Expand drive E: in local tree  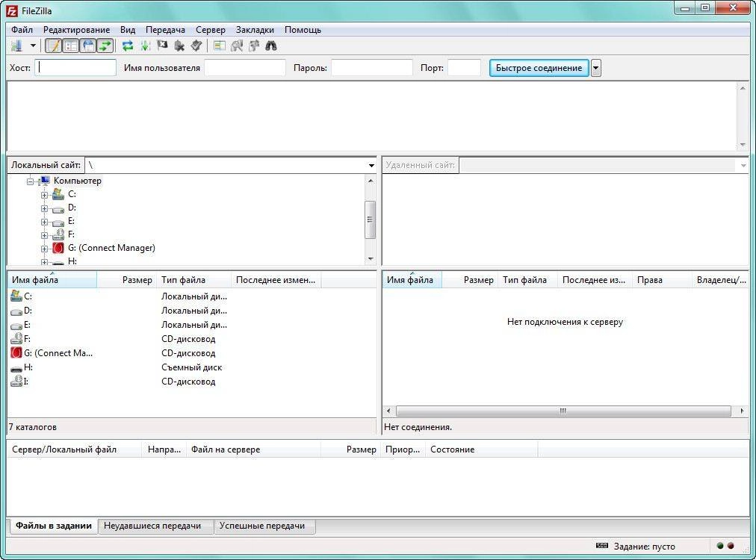pyautogui.click(x=44, y=223)
